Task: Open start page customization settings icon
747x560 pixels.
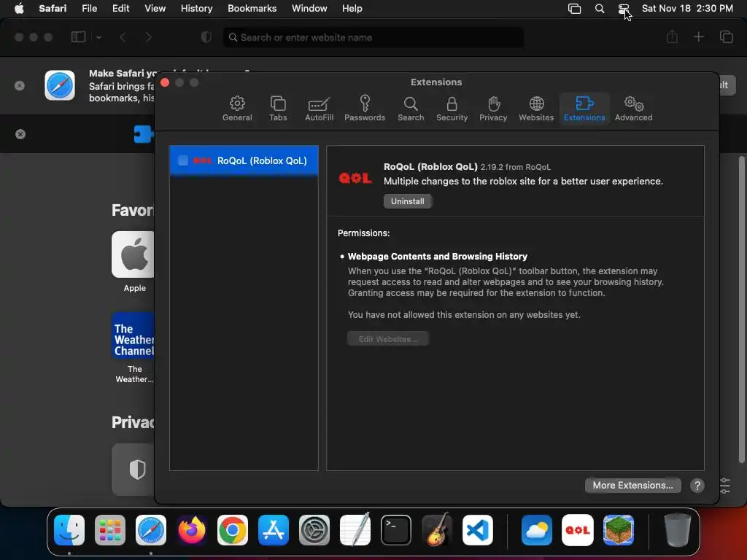Action: pos(724,486)
